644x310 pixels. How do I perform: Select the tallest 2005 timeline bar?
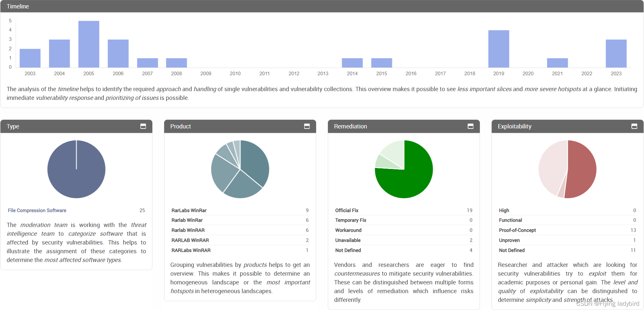point(89,44)
